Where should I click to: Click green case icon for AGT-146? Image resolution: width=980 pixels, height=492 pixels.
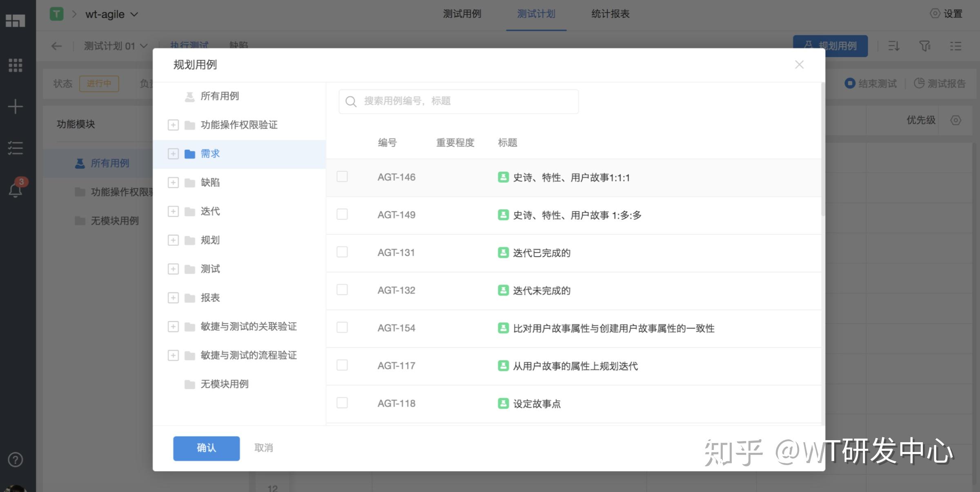(503, 177)
